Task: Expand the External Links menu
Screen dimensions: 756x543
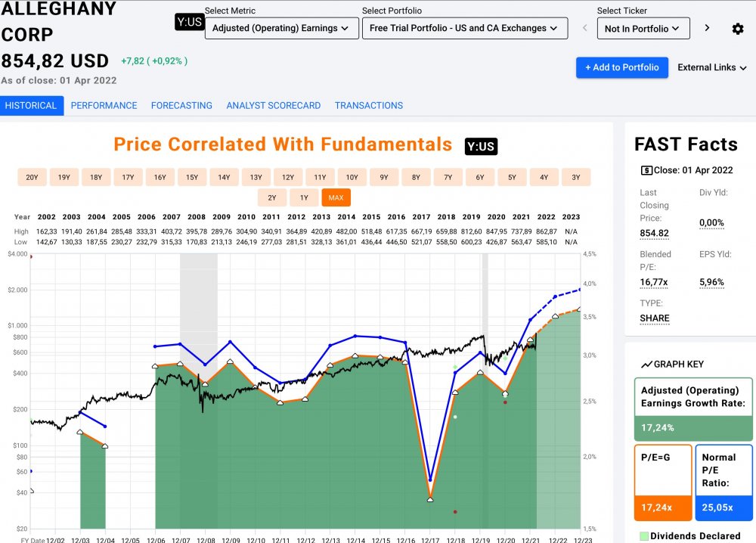Action: pyautogui.click(x=712, y=67)
